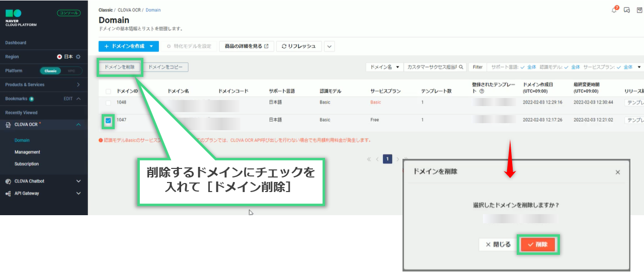Close the ドメインを削除 dialog with X
The height and width of the screenshot is (275, 644).
[x=618, y=172]
